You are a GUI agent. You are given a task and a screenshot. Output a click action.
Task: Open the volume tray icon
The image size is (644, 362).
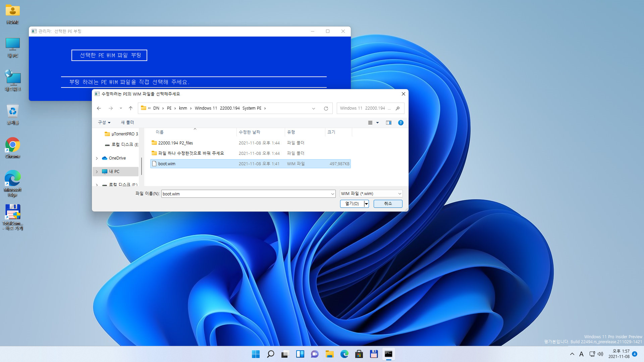pyautogui.click(x=600, y=354)
